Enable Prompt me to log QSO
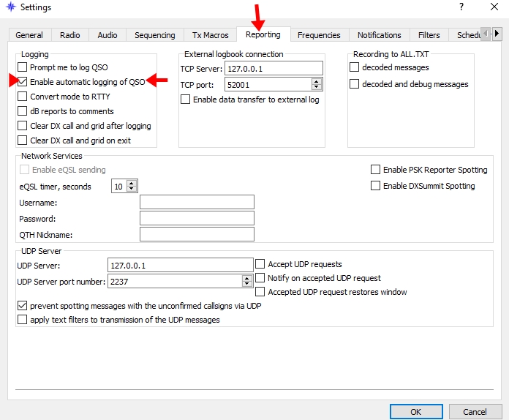 pyautogui.click(x=23, y=67)
